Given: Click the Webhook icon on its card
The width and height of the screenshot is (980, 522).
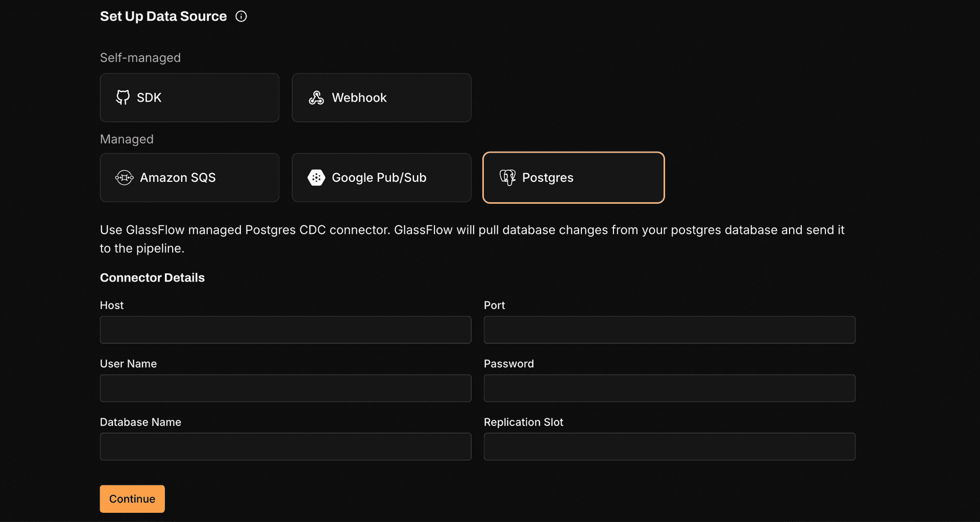Looking at the screenshot, I should [316, 98].
